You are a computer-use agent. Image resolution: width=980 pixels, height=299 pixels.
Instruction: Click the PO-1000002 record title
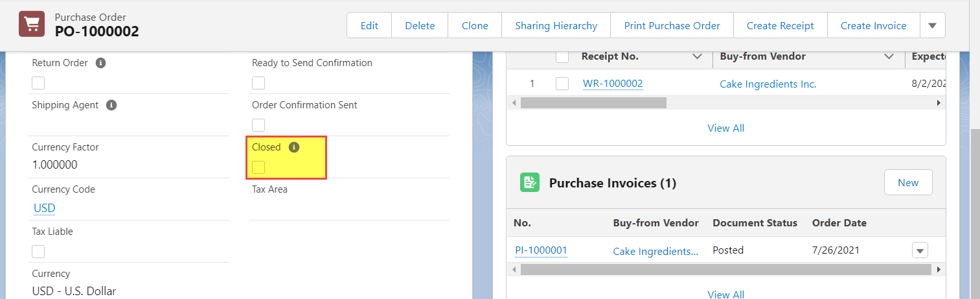97,31
